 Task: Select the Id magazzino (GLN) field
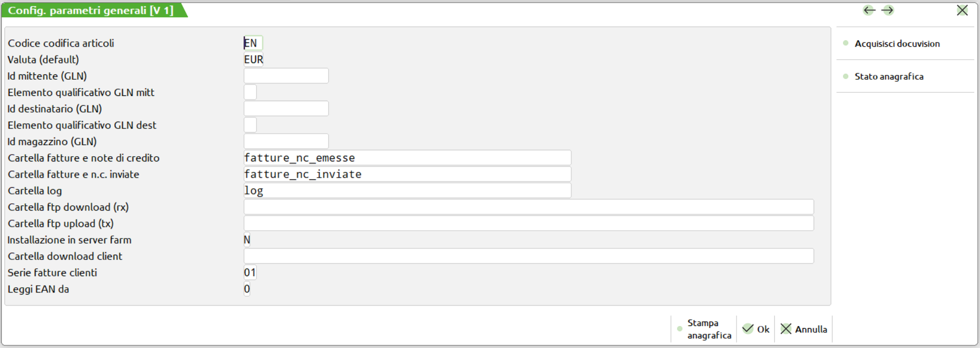pos(286,142)
